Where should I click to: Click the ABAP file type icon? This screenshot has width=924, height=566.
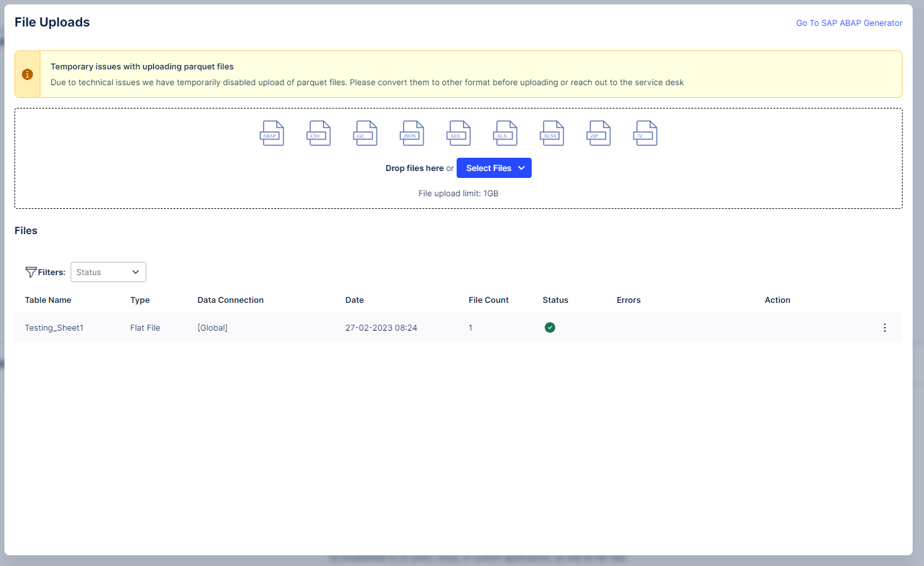(x=272, y=133)
